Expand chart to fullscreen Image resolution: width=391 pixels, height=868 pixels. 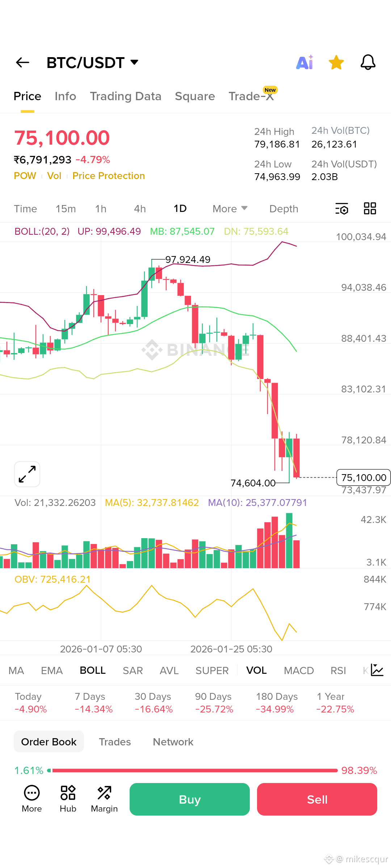pyautogui.click(x=27, y=474)
